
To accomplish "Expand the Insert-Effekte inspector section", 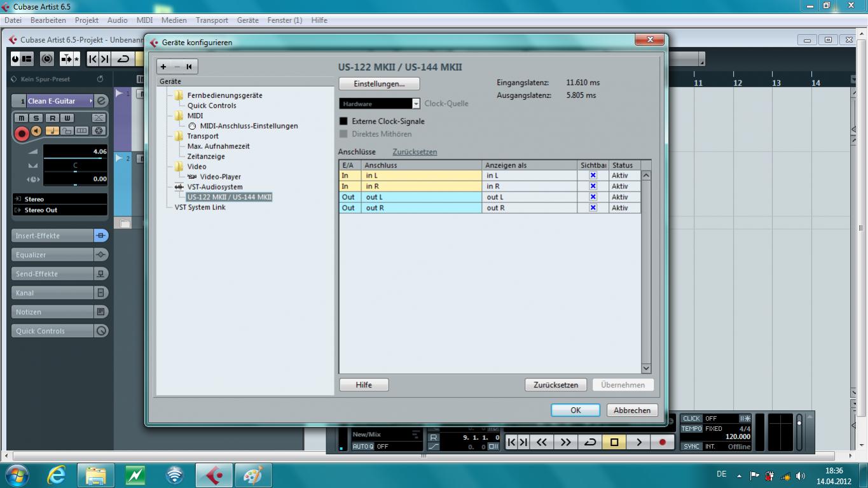I will click(53, 236).
